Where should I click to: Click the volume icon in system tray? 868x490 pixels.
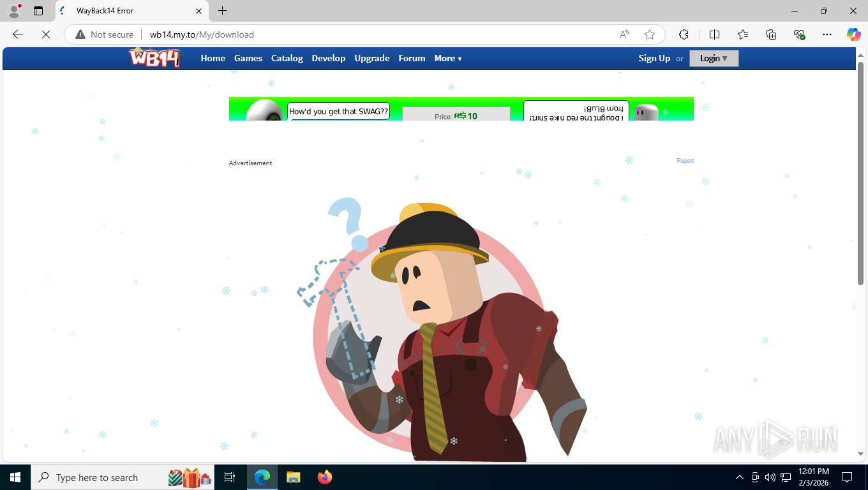tap(770, 477)
